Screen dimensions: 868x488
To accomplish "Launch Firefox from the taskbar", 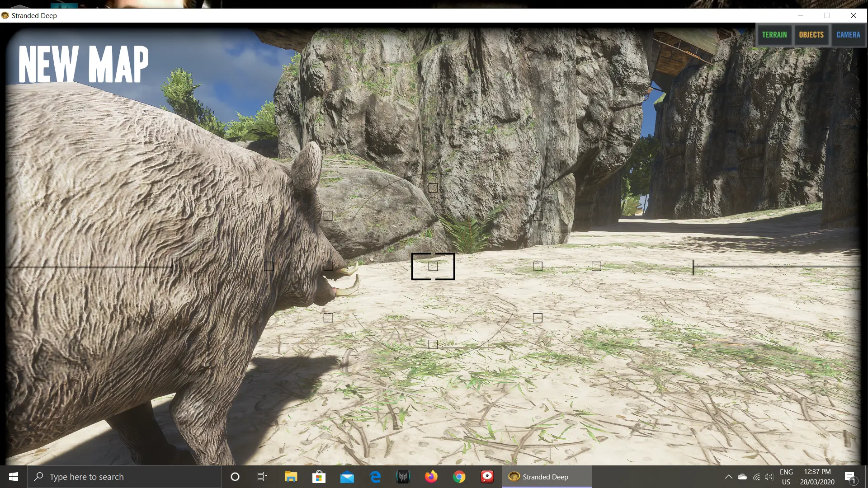I will [x=431, y=477].
